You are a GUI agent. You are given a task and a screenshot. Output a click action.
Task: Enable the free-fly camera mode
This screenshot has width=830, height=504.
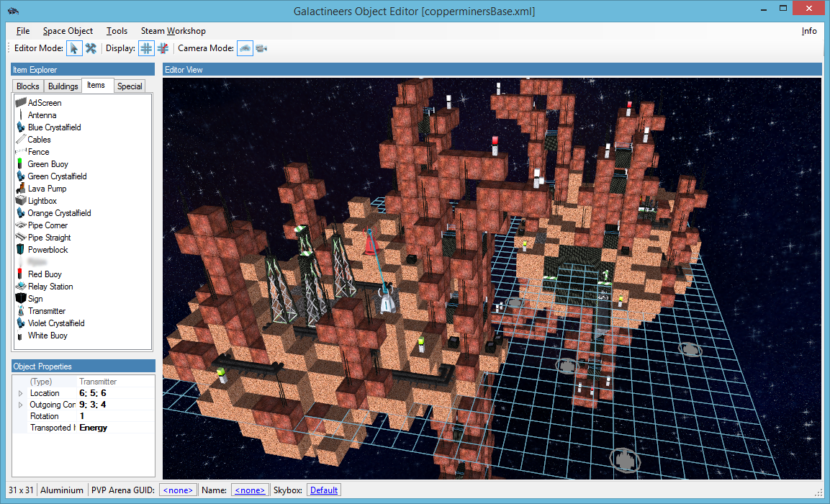pyautogui.click(x=245, y=48)
